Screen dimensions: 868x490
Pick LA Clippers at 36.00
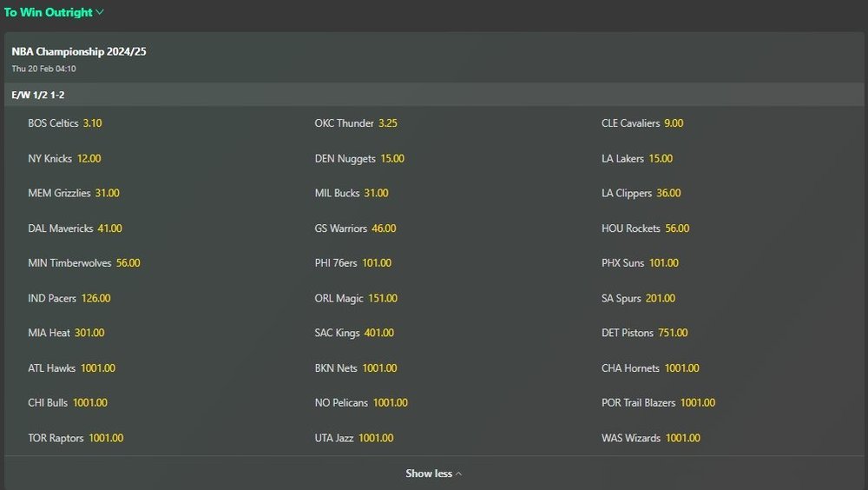[x=668, y=194]
